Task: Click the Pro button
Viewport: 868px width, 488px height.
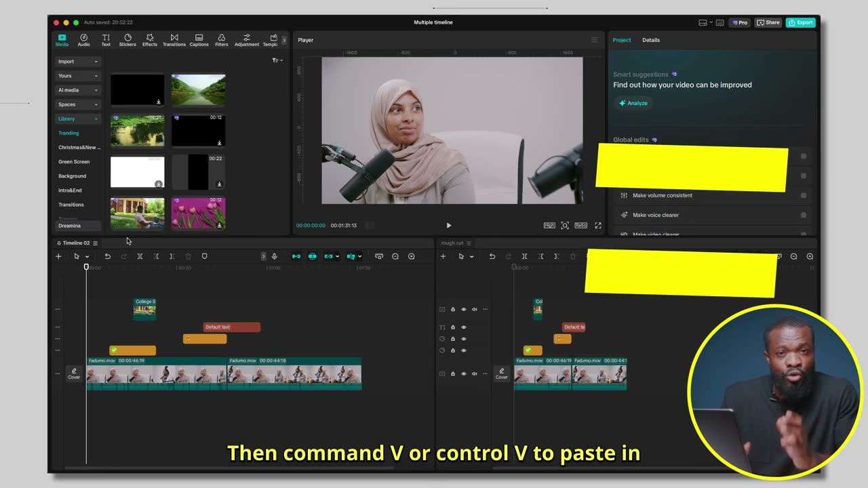Action: click(x=740, y=22)
